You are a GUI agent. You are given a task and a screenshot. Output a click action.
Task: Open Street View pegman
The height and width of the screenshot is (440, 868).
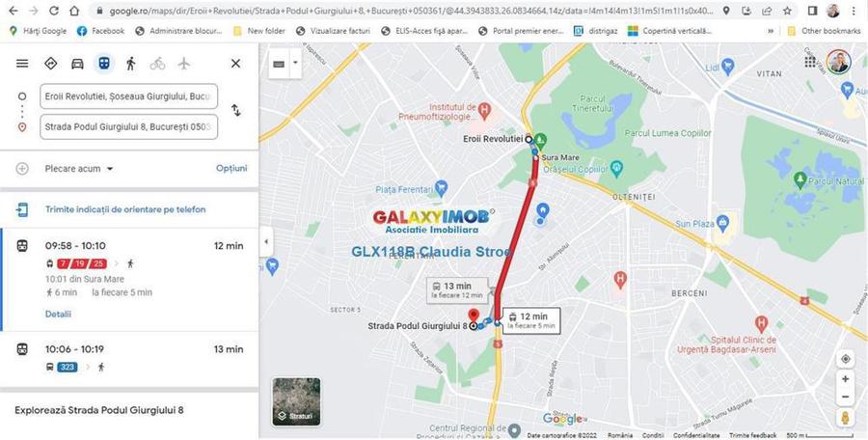[x=845, y=417]
